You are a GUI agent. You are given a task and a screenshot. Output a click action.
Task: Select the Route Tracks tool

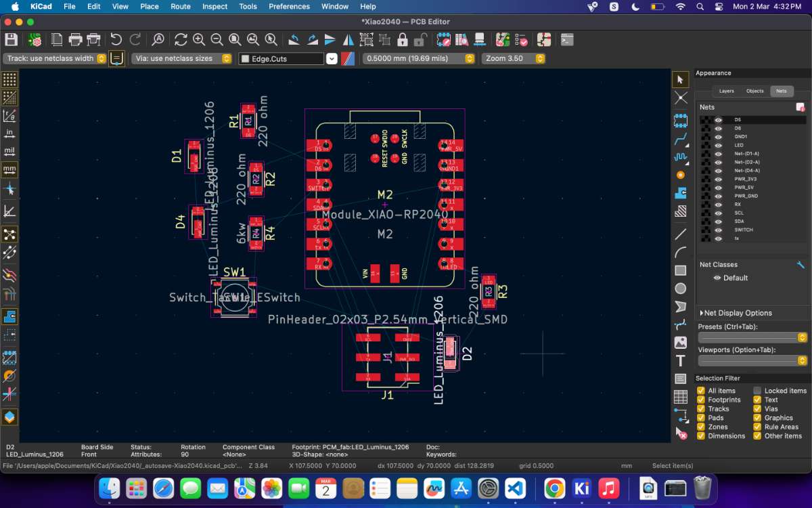pos(681,140)
